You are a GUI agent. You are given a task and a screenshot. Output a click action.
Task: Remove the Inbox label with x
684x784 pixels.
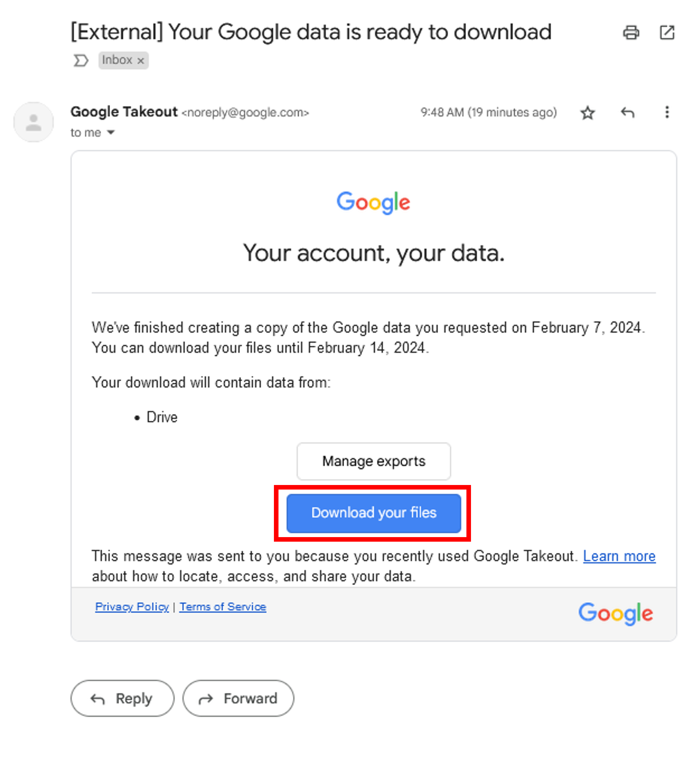[x=141, y=61]
